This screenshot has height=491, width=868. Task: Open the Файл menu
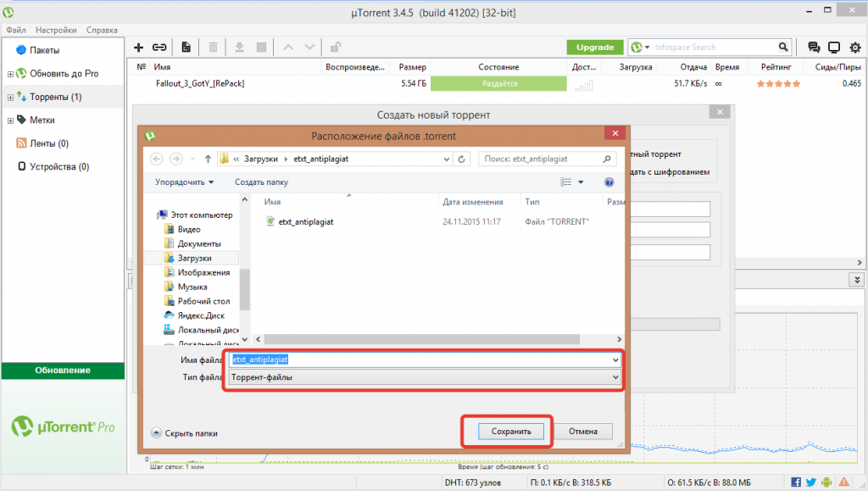coord(16,30)
